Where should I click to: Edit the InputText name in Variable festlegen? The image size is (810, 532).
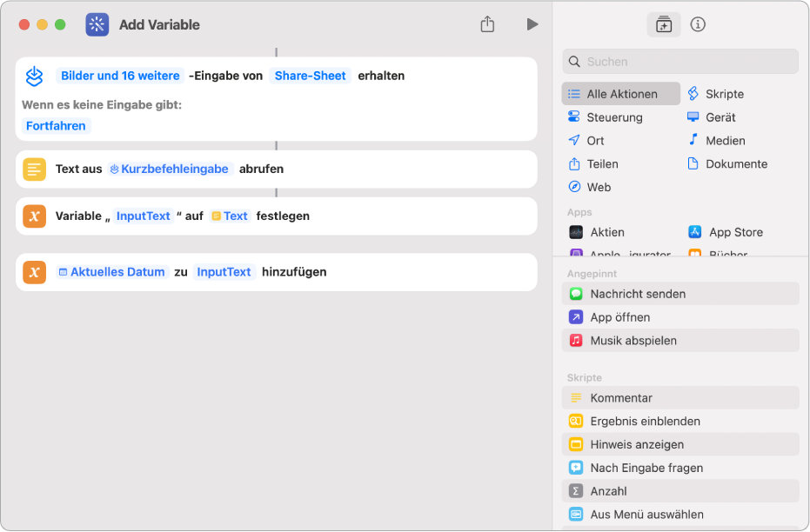tap(143, 216)
